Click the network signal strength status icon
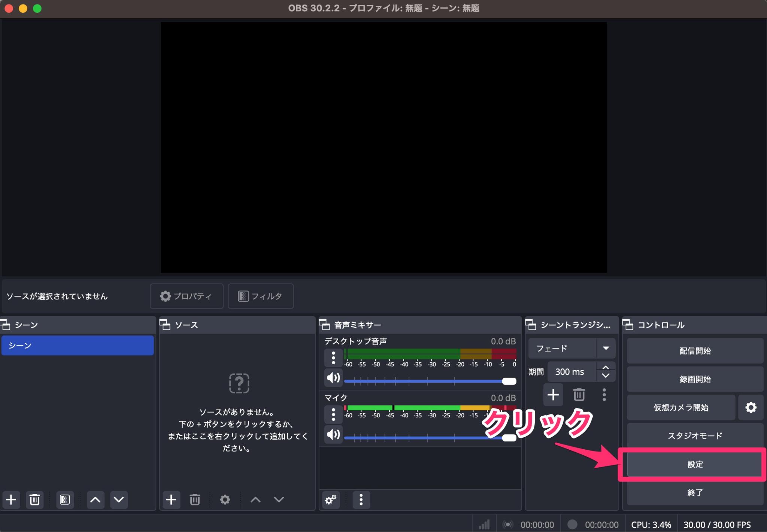 tap(484, 525)
